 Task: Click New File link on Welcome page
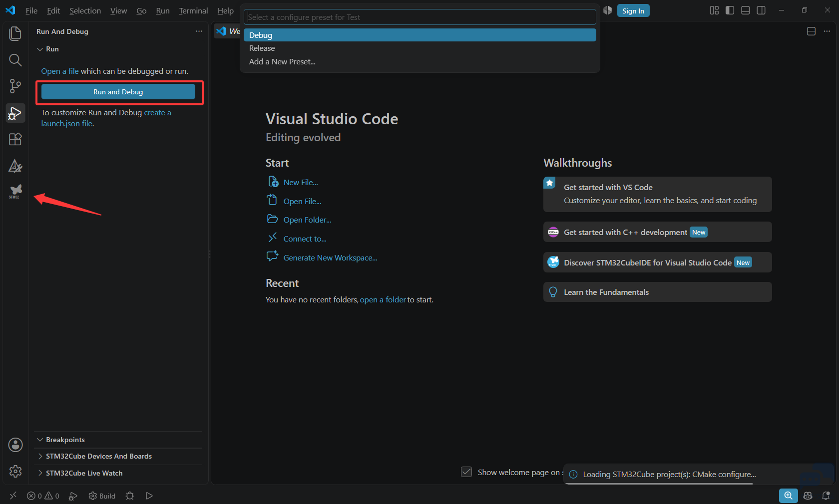(301, 183)
